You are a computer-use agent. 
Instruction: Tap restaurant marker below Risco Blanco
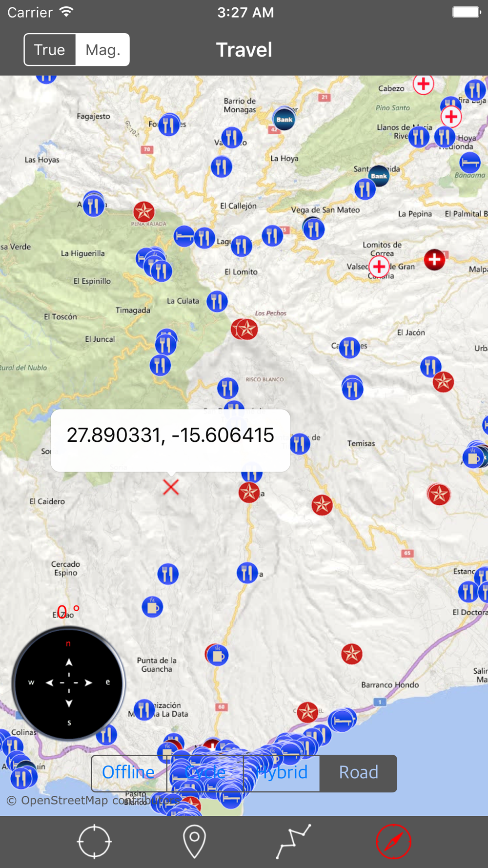[227, 389]
